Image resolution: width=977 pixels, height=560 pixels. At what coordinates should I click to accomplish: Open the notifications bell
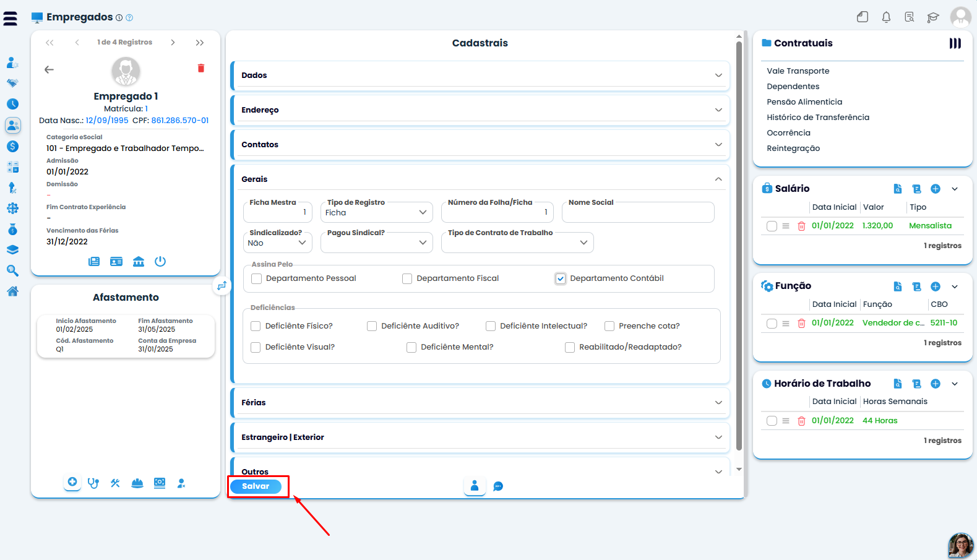[x=886, y=17]
